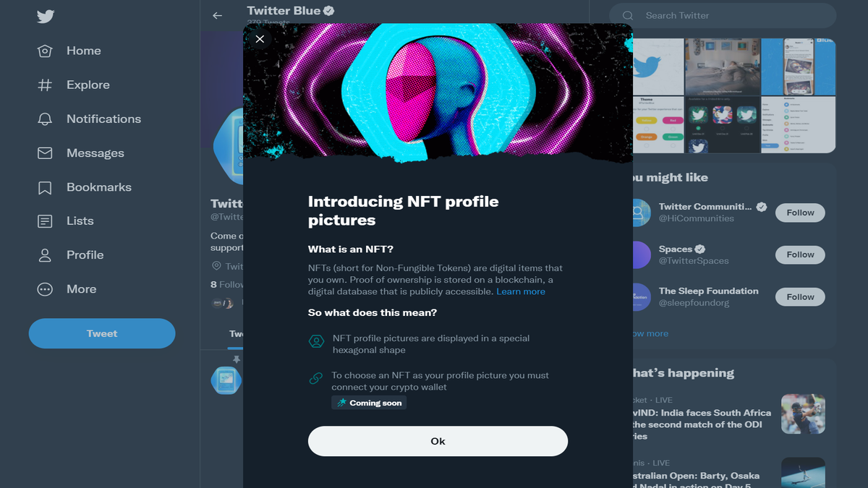
Task: Click the back arrow above Twitter Blue
Action: (x=217, y=15)
